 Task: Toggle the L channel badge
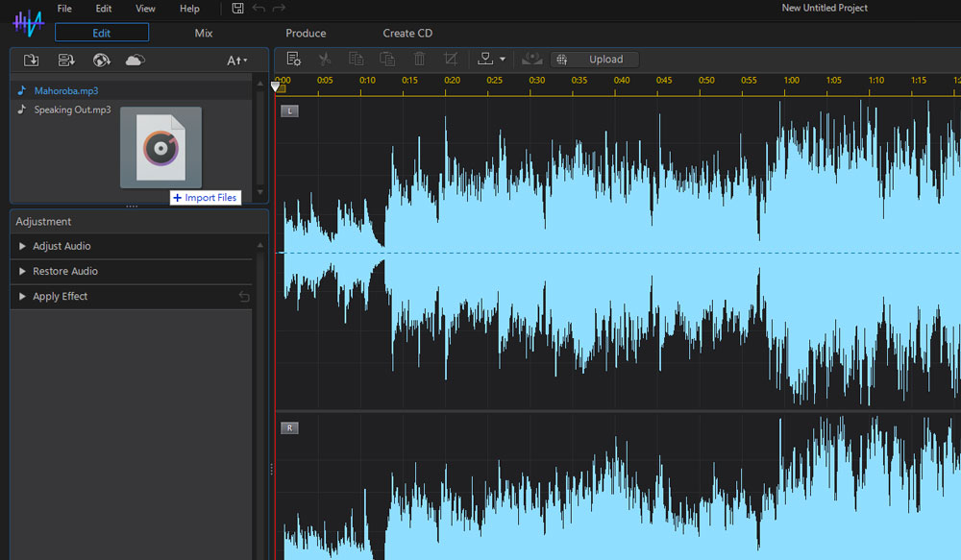tap(289, 111)
